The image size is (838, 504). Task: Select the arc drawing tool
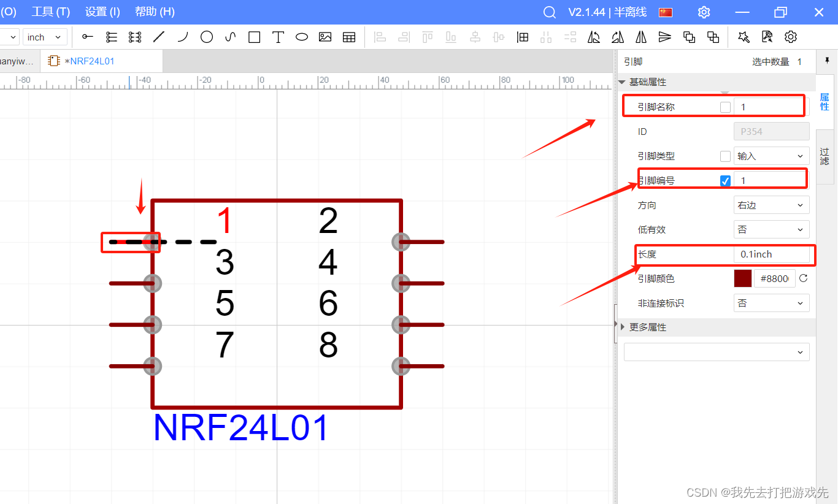pos(183,37)
